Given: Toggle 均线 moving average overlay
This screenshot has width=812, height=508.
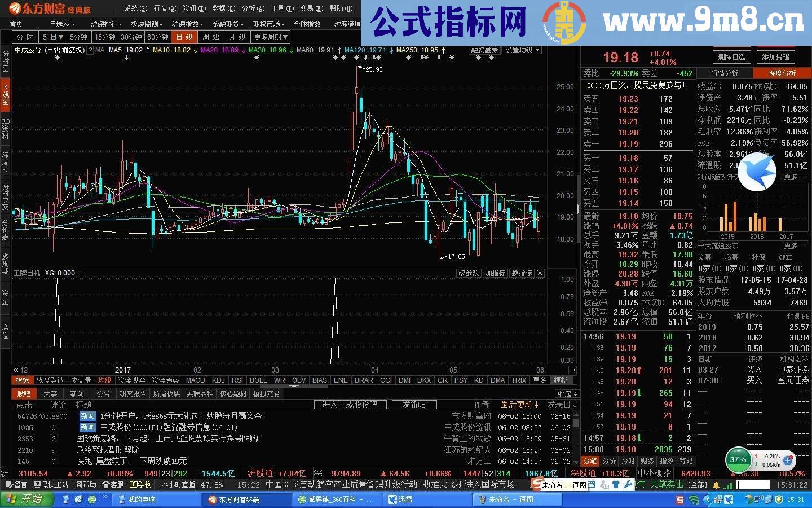Looking at the screenshot, I should click(x=104, y=380).
